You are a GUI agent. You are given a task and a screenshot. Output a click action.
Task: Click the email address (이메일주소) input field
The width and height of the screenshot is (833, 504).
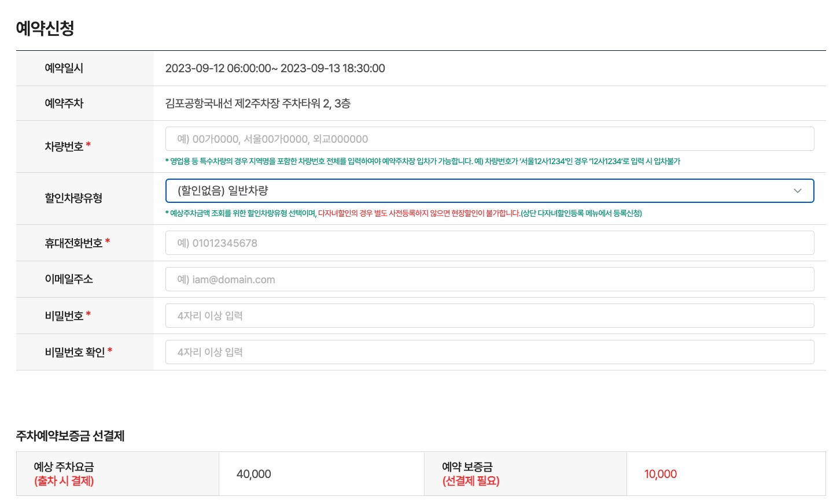tap(489, 279)
